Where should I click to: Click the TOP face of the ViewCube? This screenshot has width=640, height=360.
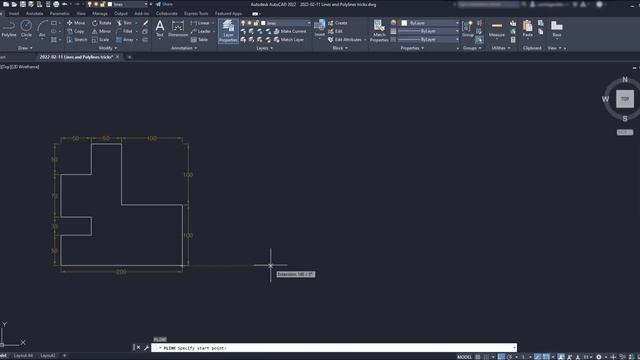click(625, 99)
